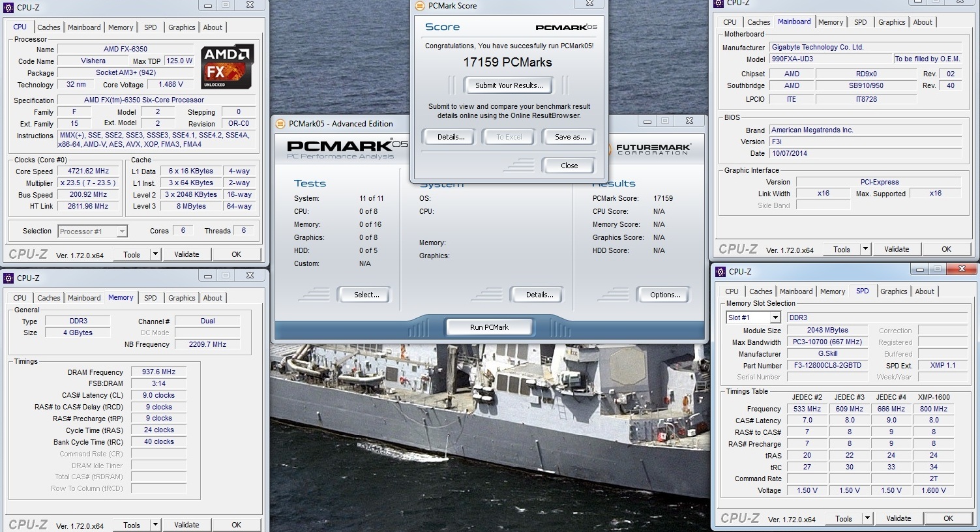The image size is (980, 532).
Task: Click the Multiplier value x 23.5
Action: 89,183
